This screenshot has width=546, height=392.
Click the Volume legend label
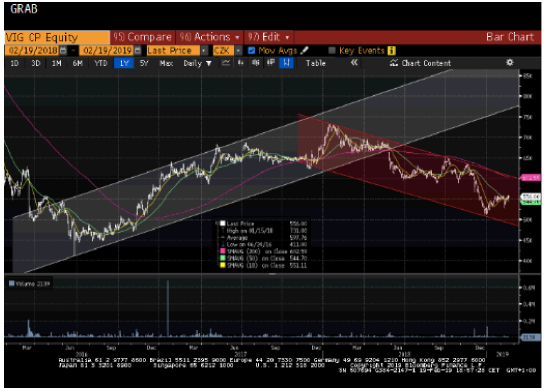point(29,284)
